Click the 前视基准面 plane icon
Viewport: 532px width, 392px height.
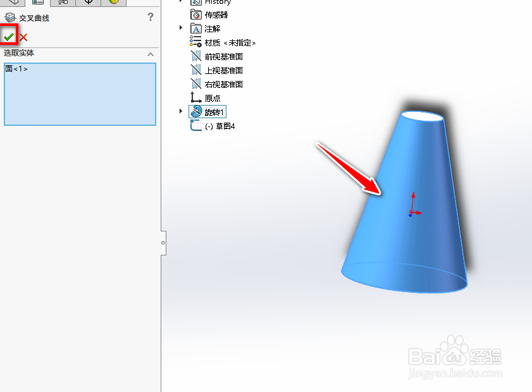[x=195, y=56]
